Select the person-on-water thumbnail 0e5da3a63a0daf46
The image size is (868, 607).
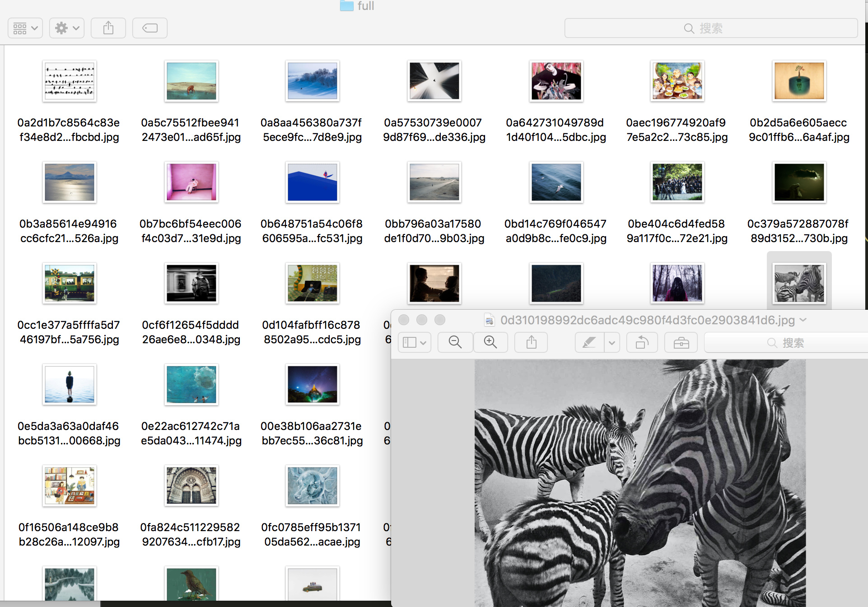(x=70, y=384)
